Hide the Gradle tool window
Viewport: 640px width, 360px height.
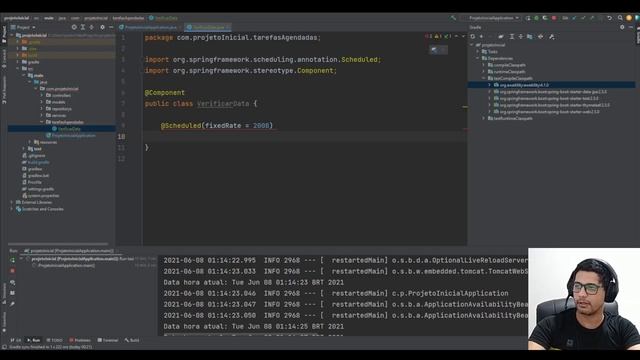click(631, 27)
